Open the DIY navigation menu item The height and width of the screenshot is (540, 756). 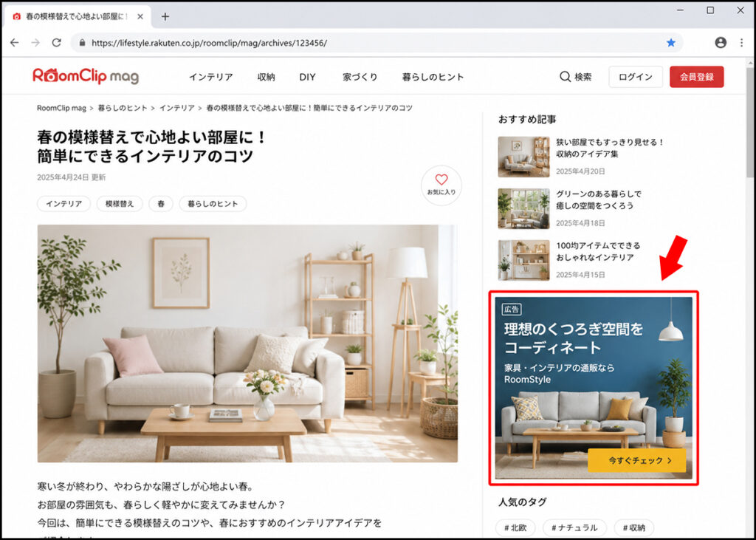click(307, 78)
